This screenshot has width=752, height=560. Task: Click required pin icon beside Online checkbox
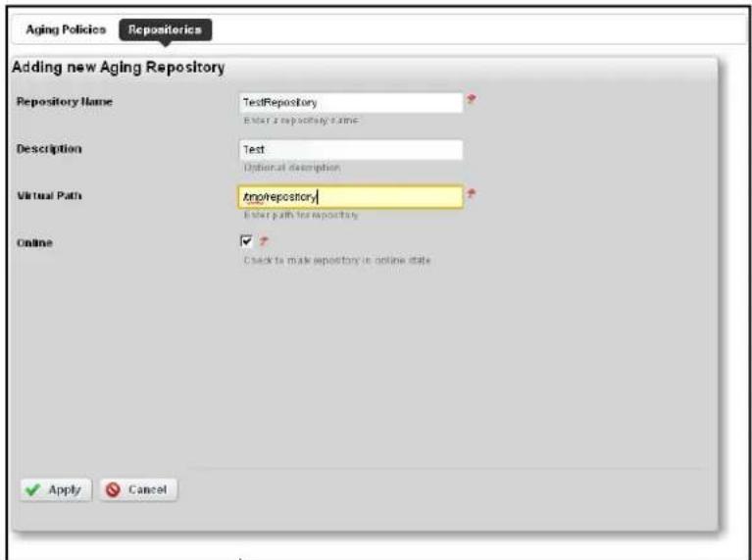(x=264, y=241)
